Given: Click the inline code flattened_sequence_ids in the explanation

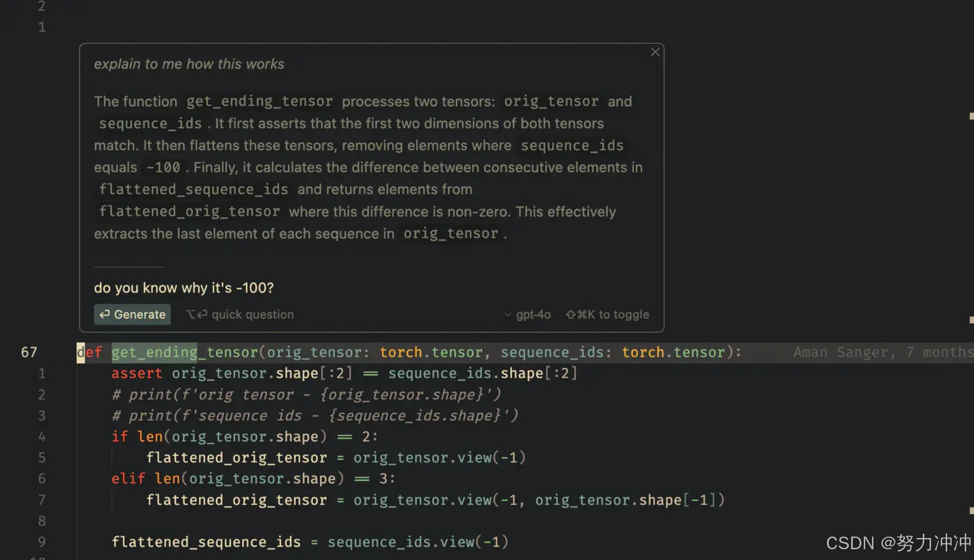Looking at the screenshot, I should (193, 189).
